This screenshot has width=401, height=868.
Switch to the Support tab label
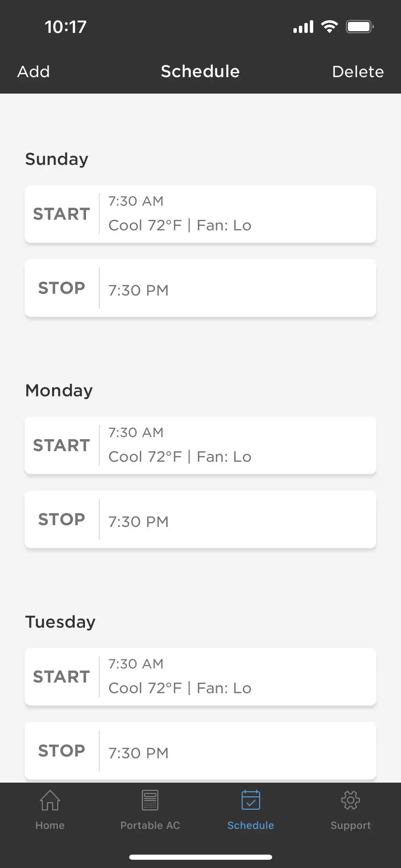tap(350, 825)
